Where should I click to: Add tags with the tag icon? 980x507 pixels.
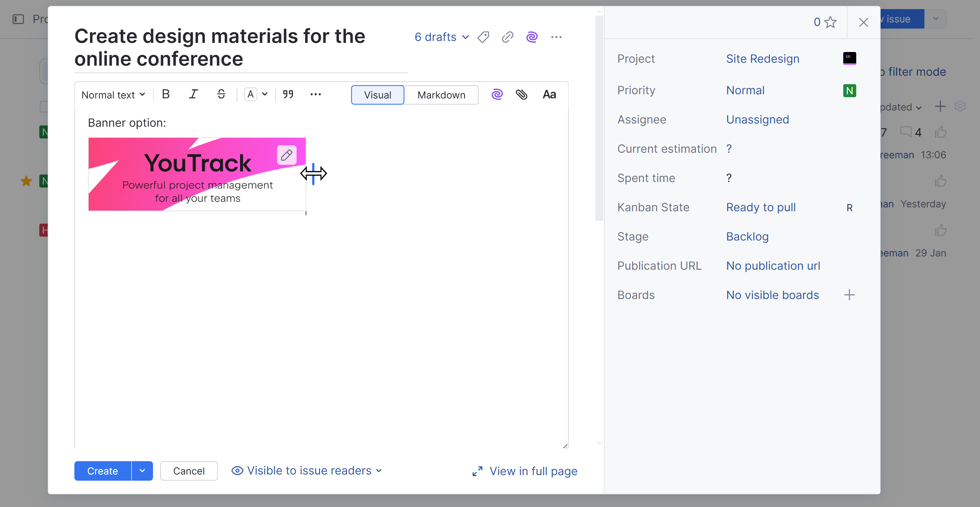483,37
